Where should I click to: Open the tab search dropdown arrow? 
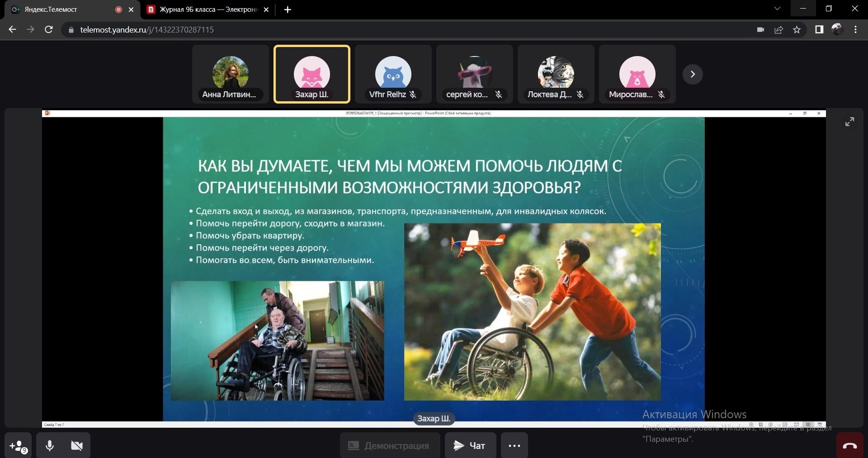pyautogui.click(x=777, y=9)
